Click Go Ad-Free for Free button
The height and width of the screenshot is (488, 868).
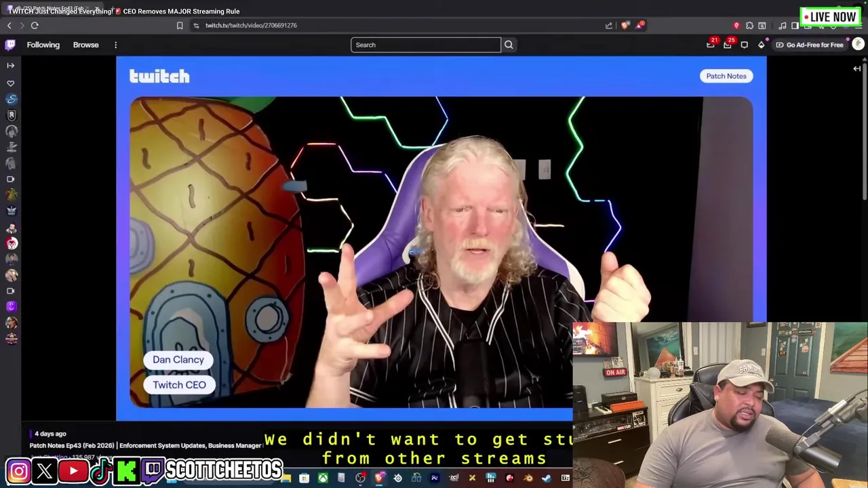click(x=810, y=45)
